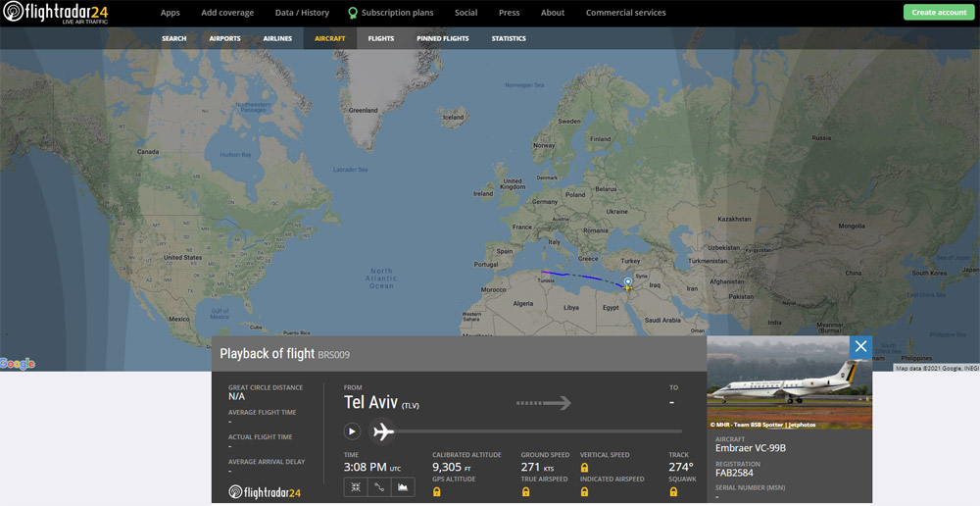Switch to the Airlines tab
This screenshot has height=506, width=980.
point(277,38)
